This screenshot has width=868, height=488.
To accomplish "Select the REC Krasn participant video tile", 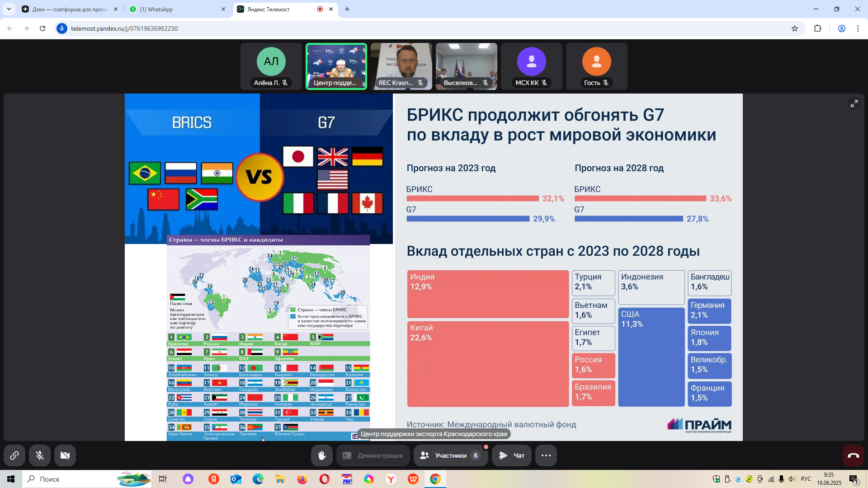I will click(x=401, y=66).
